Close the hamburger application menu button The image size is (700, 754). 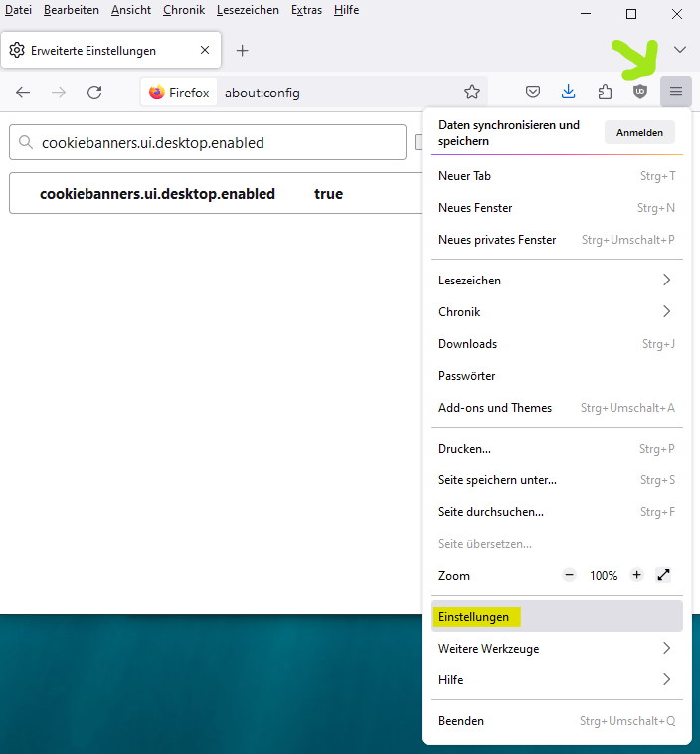(676, 93)
